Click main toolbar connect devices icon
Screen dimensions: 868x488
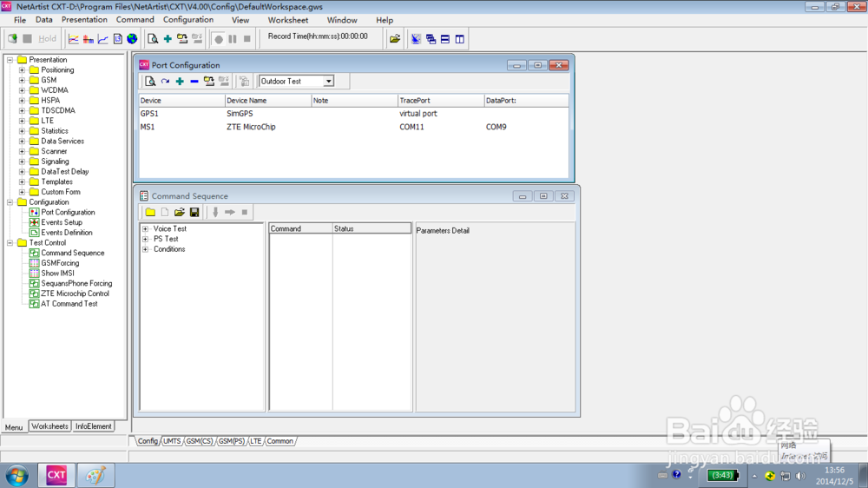pos(182,39)
